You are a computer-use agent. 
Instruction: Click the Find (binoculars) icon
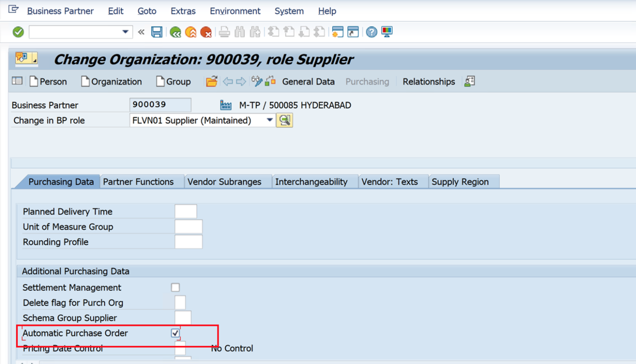click(240, 32)
